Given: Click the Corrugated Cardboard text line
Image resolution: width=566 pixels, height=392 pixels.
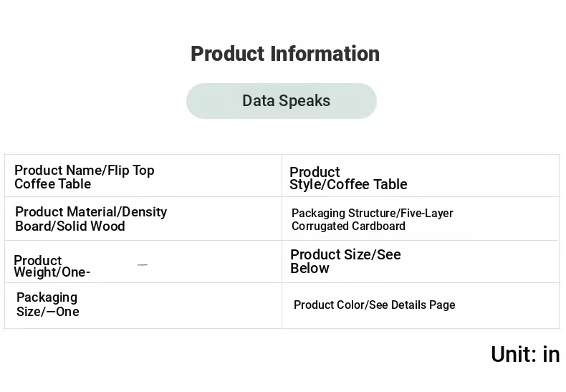Looking at the screenshot, I should [348, 226].
